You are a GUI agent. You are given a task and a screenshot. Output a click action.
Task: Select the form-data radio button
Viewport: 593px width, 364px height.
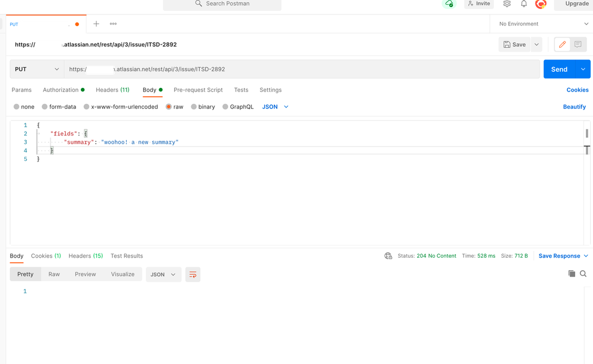click(45, 107)
